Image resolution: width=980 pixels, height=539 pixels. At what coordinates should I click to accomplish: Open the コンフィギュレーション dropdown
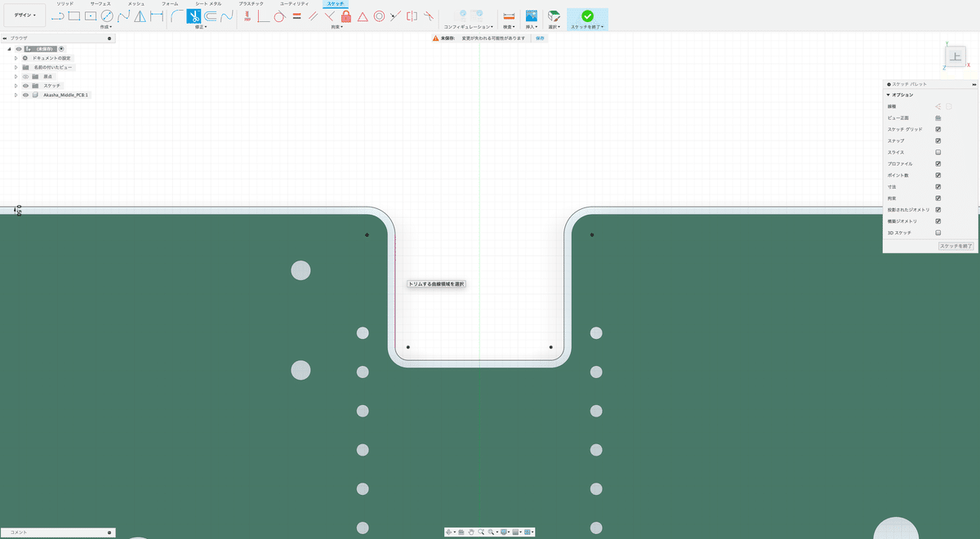469,27
